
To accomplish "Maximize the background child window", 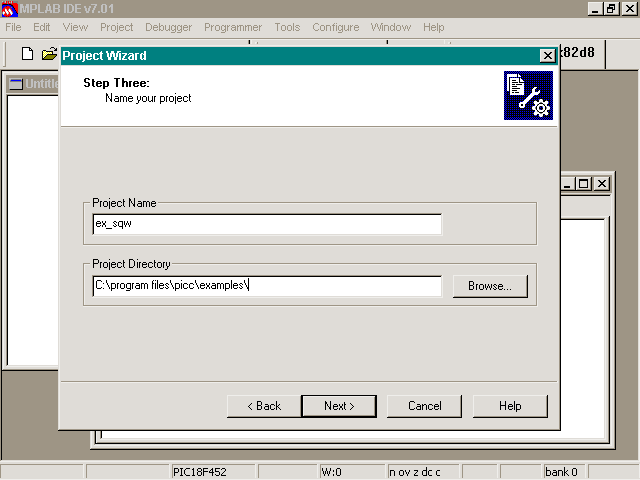I will coord(585,183).
